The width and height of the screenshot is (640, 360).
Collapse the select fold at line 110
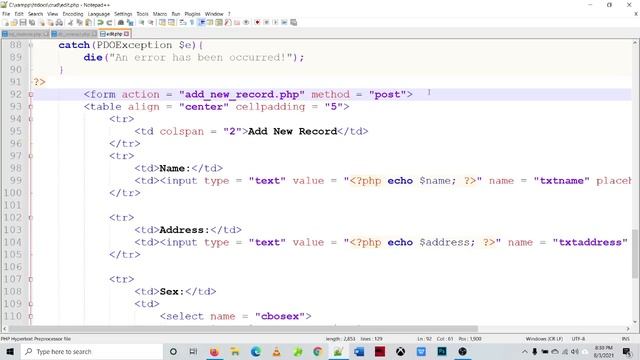click(31, 316)
